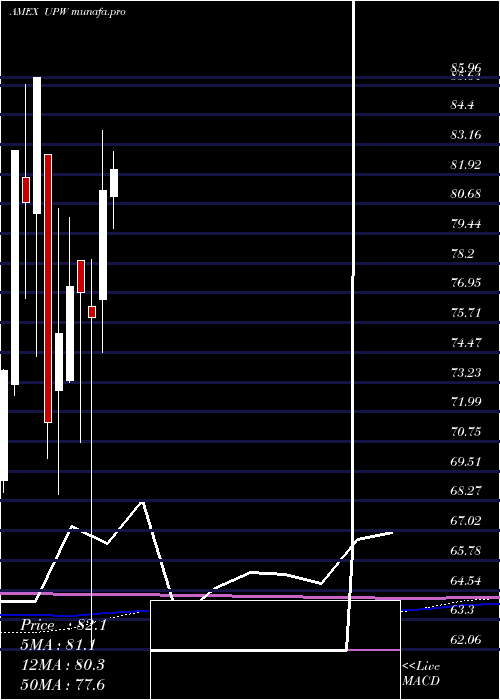Click the 65.78 price axis label

coord(466,550)
